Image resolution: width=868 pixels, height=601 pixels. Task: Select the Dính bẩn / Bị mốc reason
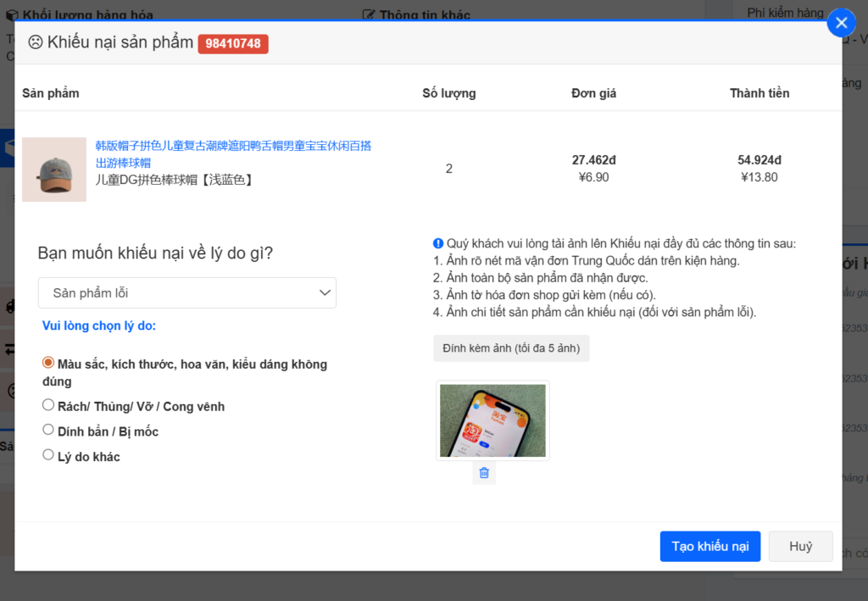48,429
